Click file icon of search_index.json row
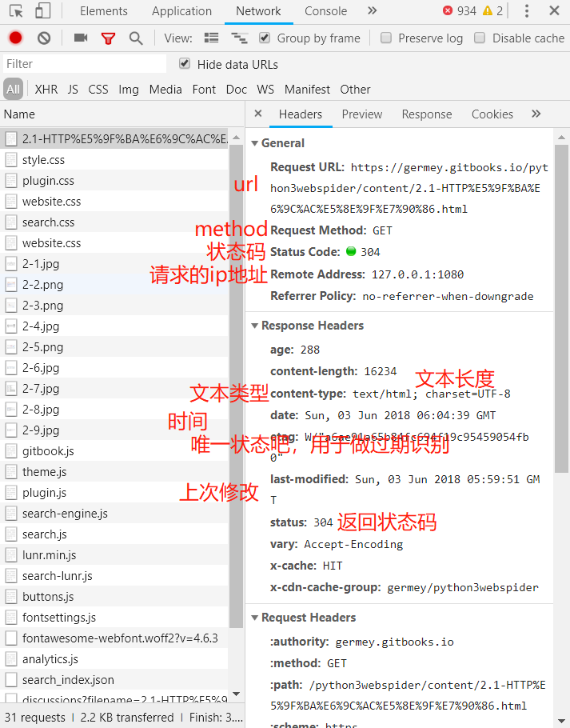 (11, 680)
